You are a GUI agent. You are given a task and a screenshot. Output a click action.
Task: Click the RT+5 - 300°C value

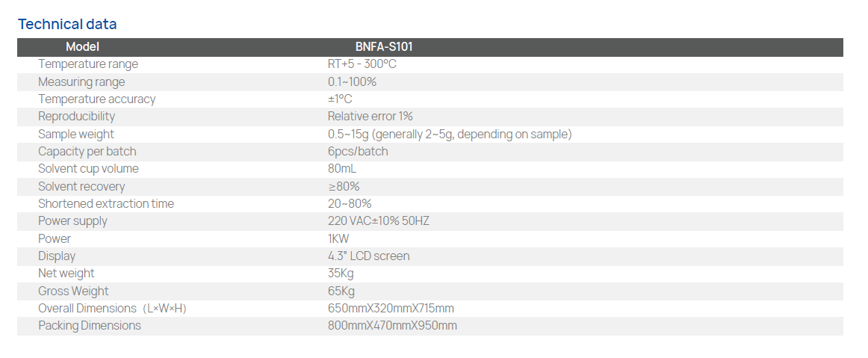[362, 64]
